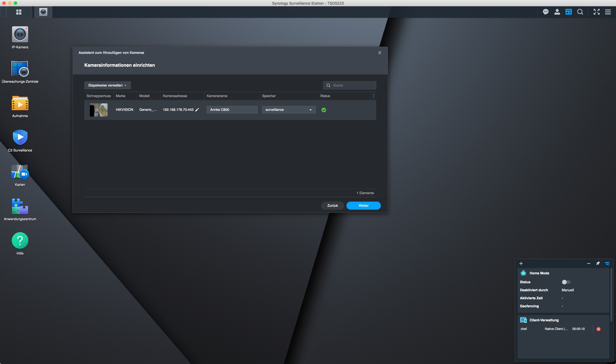Open table column options menu
Viewport: 616px width, 364px height.
click(x=374, y=96)
